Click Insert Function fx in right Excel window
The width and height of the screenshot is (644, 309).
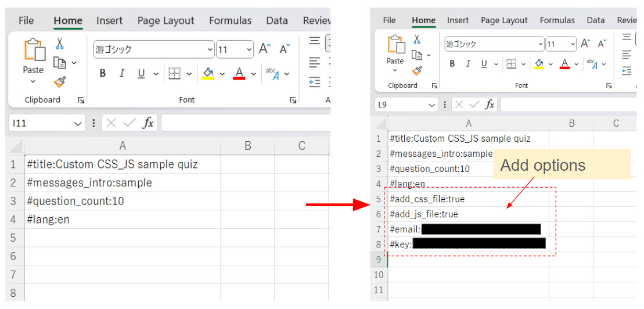tap(490, 105)
